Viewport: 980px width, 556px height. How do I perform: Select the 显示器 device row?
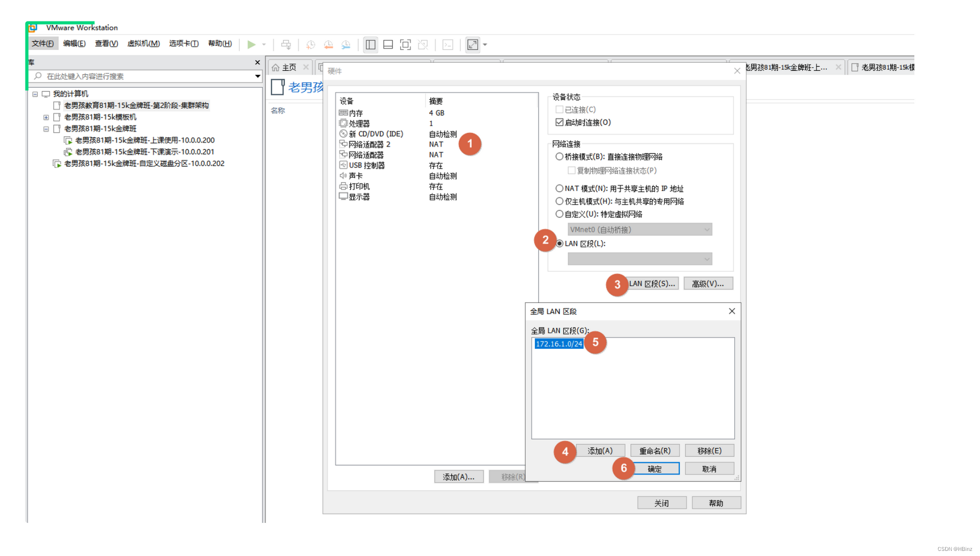click(436, 197)
